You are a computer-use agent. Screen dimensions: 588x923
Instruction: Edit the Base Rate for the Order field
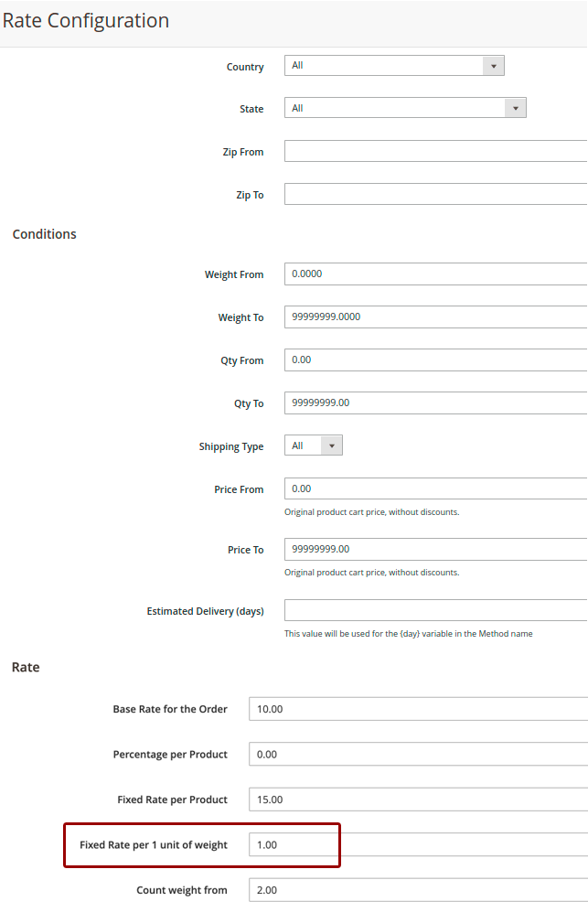click(x=418, y=709)
